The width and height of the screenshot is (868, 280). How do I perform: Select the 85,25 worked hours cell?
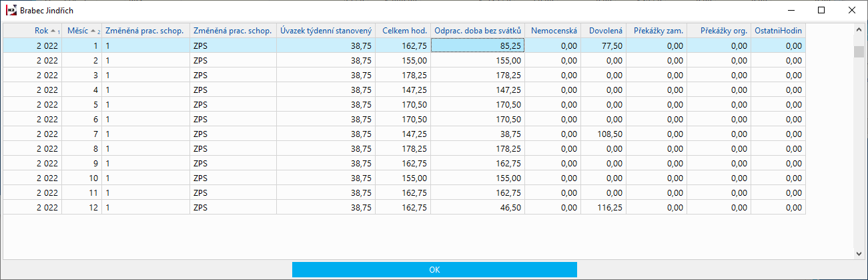478,45
